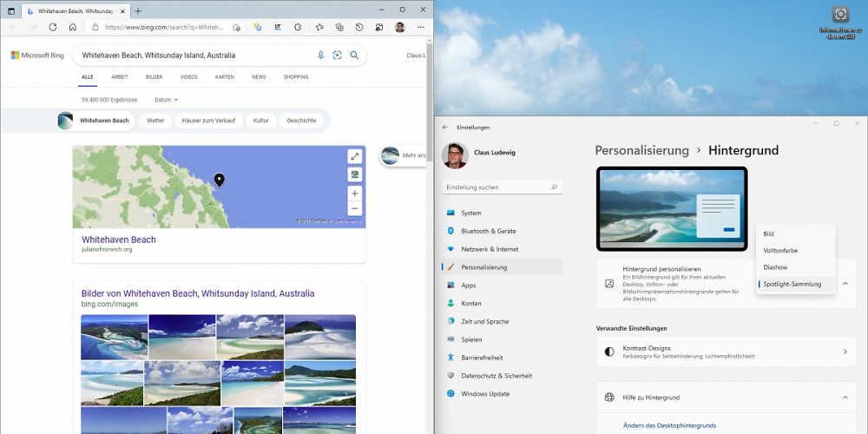Click the Häuser zum Verkauf chip
The height and width of the screenshot is (434, 868).
pos(208,120)
